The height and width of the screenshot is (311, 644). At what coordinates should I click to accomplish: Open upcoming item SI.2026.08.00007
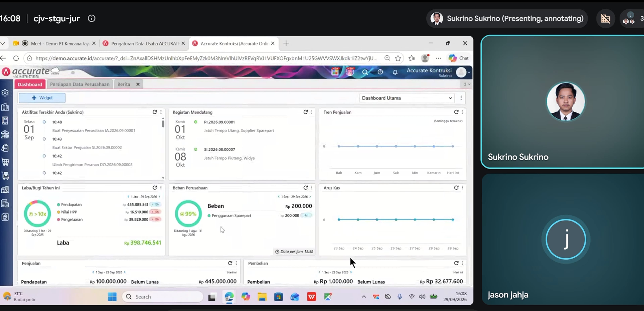[x=220, y=149]
